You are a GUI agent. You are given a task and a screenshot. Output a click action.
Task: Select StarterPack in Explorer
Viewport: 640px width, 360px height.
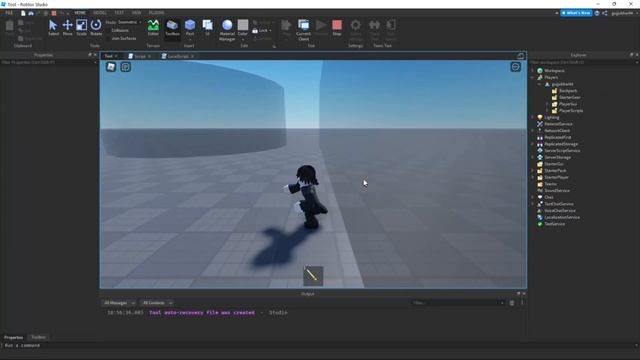click(x=555, y=171)
